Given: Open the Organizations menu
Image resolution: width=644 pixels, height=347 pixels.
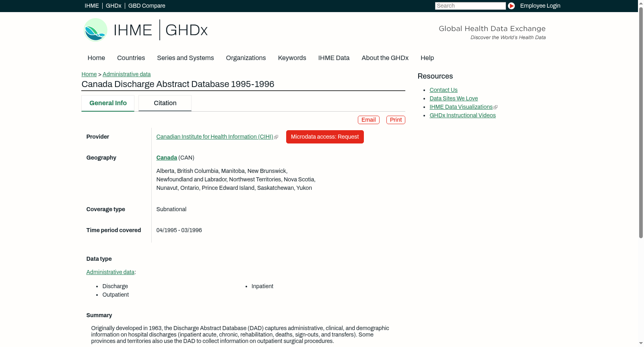Looking at the screenshot, I should (246, 58).
